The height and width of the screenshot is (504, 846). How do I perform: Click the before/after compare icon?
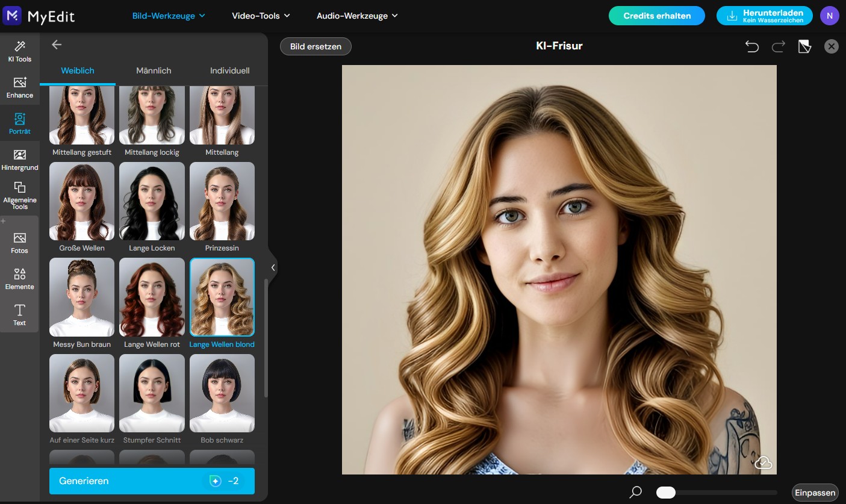point(805,46)
